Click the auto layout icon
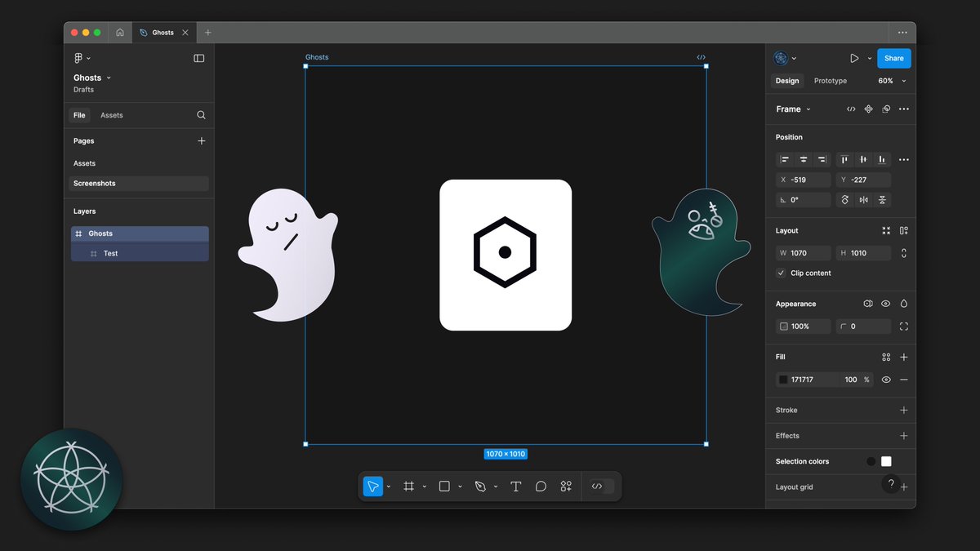 point(904,231)
